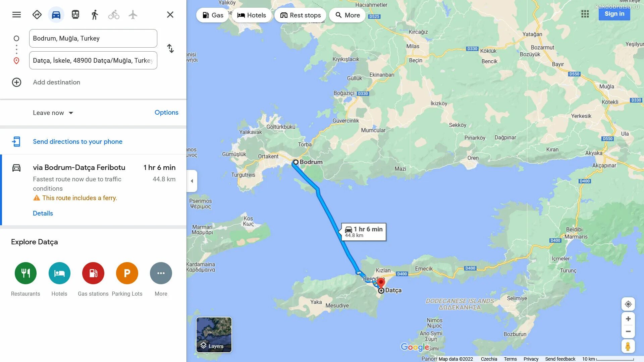
Task: Expand the Leave now dropdown
Action: 53,113
